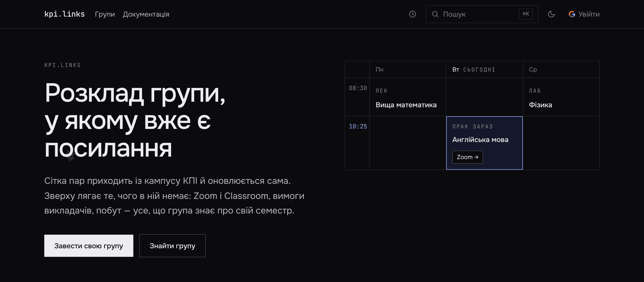Select the Вища математика lecture cell

(408, 97)
